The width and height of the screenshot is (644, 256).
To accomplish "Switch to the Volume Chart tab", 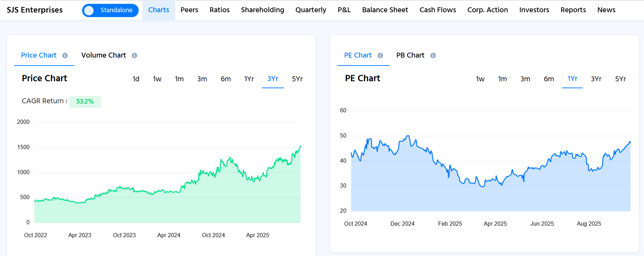I will point(103,55).
